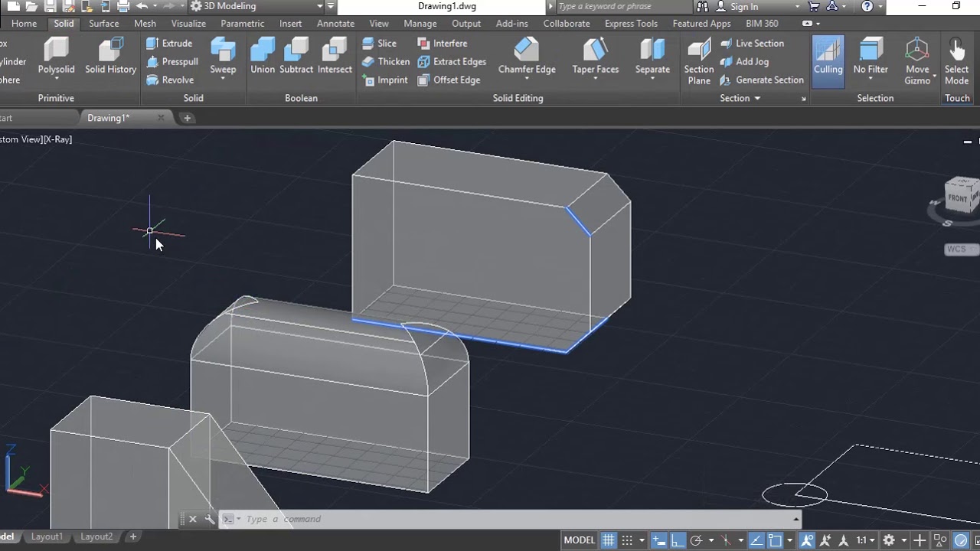
Task: Select the Extract Edges tool
Action: [x=452, y=62]
